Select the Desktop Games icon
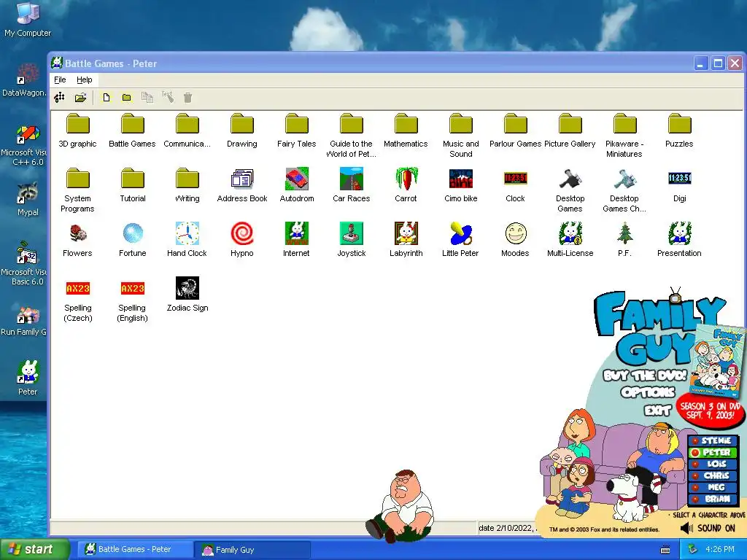The height and width of the screenshot is (560, 747). [x=570, y=179]
